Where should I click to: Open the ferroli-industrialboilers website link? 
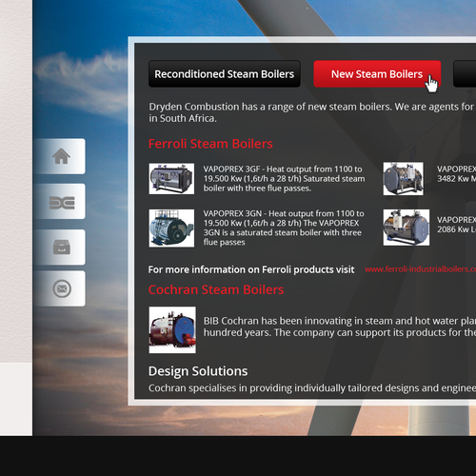coord(420,269)
